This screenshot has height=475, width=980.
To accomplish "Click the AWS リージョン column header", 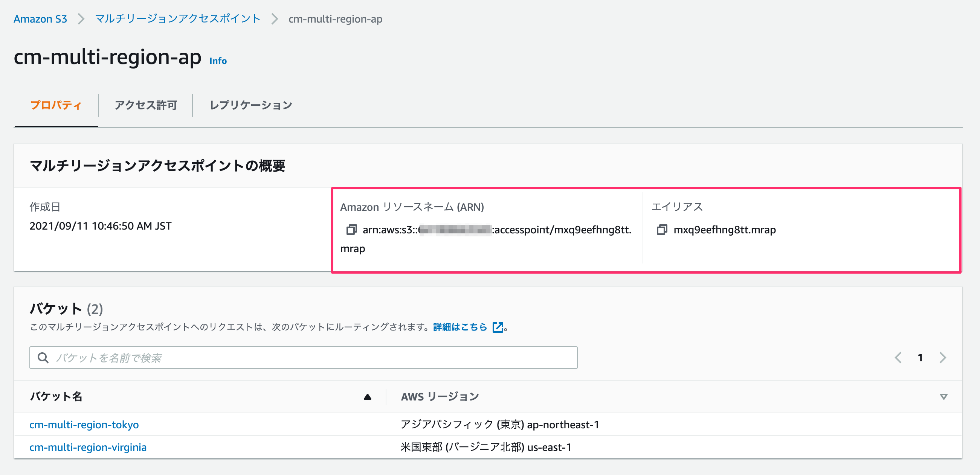I will [440, 397].
